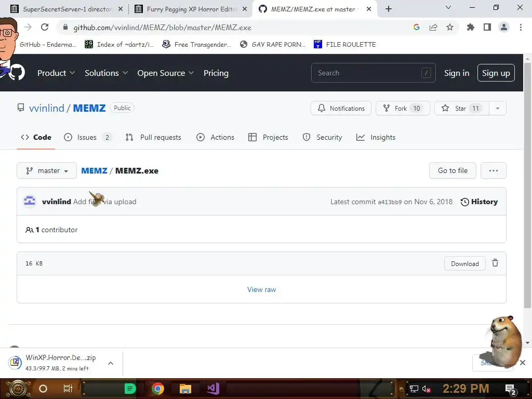532x399 pixels.
Task: Open the MEMZ repository name link
Action: pyautogui.click(x=89, y=108)
